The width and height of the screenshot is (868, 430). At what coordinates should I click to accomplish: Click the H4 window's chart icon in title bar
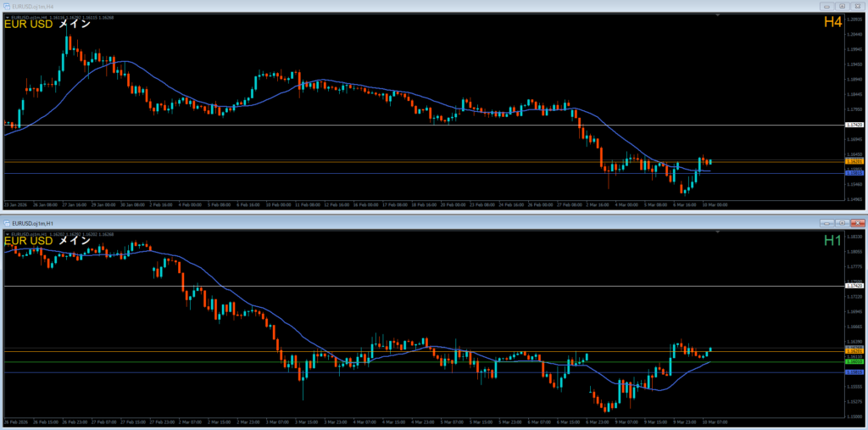pos(7,5)
